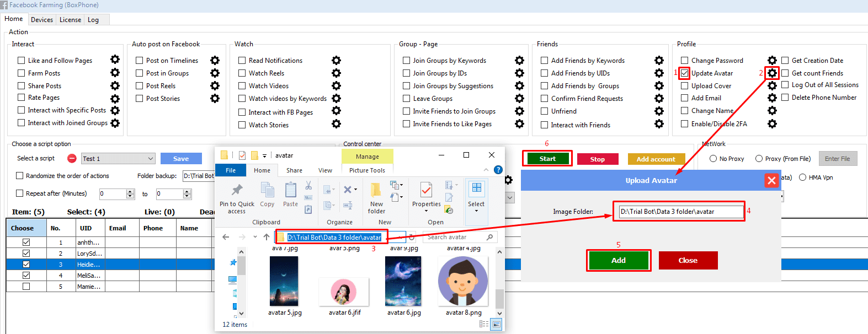Collapse the Explorer ribbon chevron
This screenshot has width=868, height=334.
486,170
